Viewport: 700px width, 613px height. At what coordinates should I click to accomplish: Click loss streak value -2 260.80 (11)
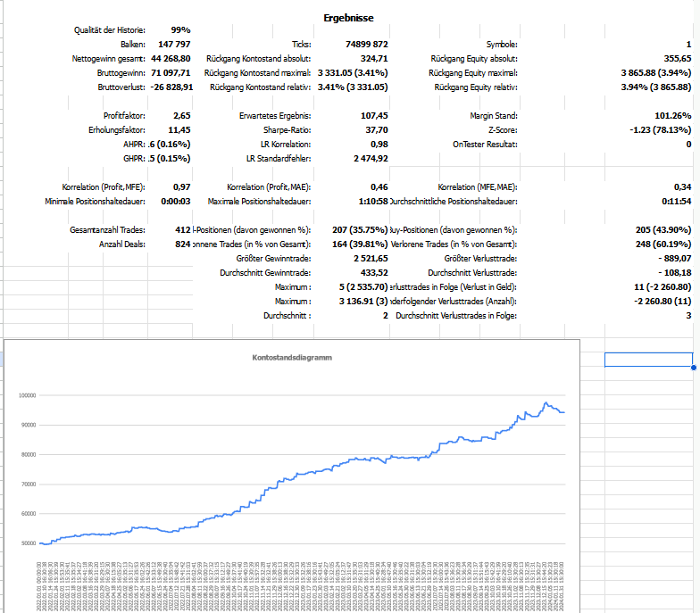click(x=662, y=302)
